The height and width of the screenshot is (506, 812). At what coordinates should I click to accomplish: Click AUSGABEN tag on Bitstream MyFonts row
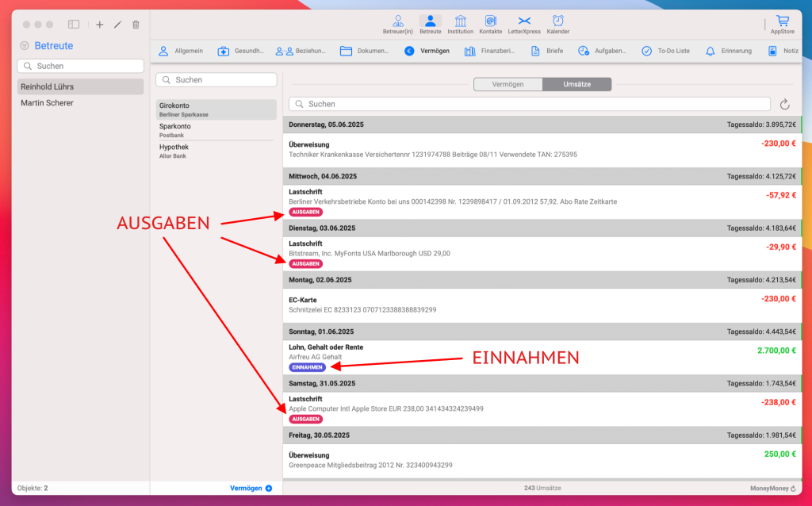pos(305,263)
